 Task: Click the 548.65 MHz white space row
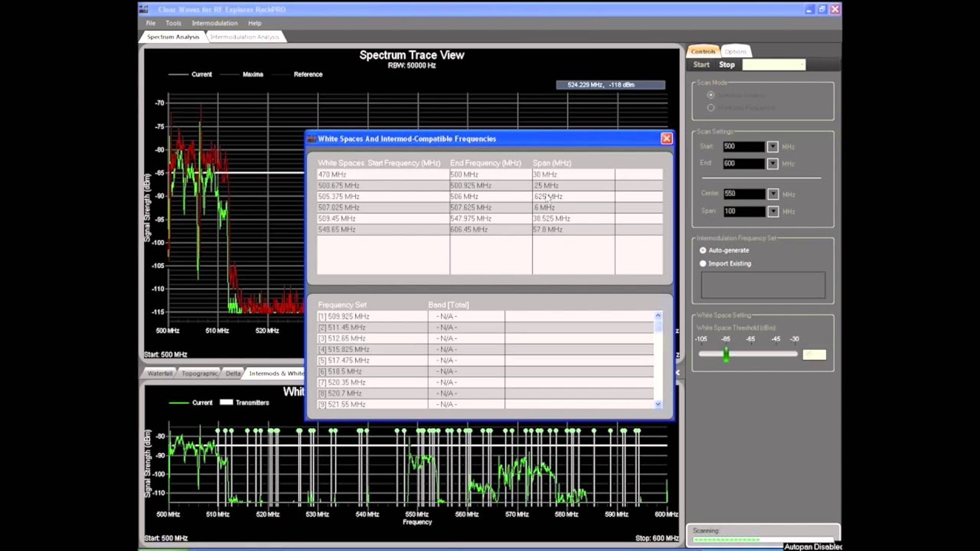[x=490, y=230]
